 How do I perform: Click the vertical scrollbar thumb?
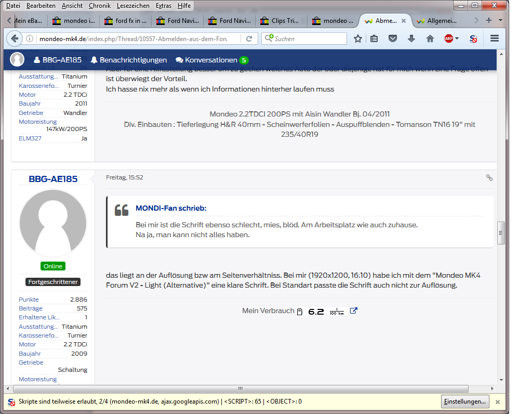501,233
